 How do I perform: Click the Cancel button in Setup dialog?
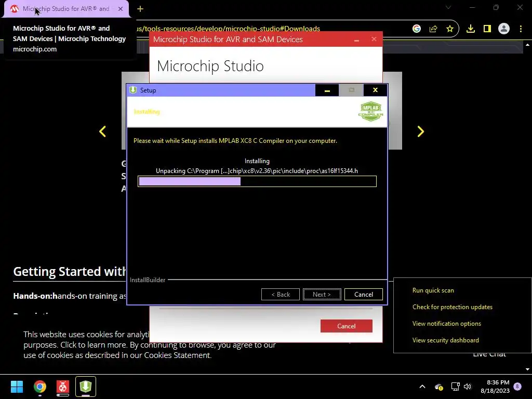[x=363, y=294]
